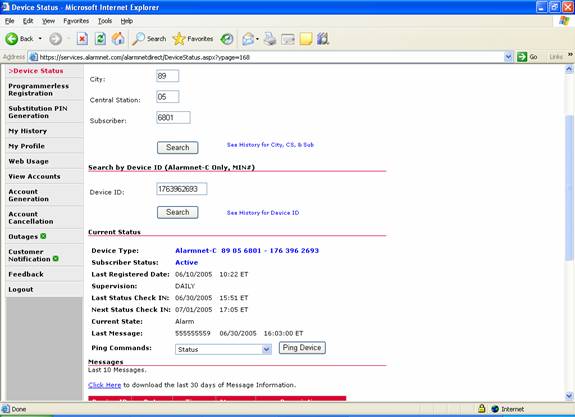Open View Accounts sidebar item
Image resolution: width=575 pixels, height=417 pixels.
click(x=34, y=176)
